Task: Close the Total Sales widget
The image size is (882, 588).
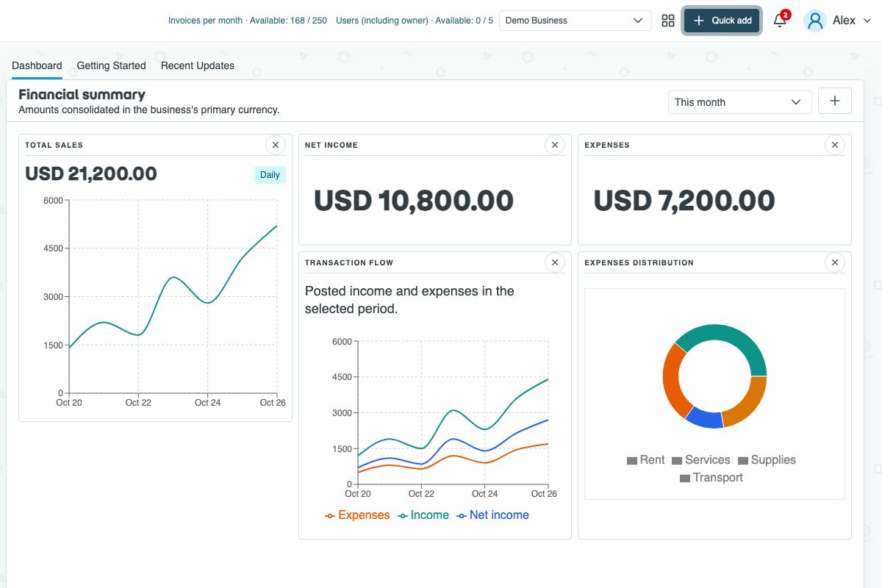Action: (x=276, y=145)
